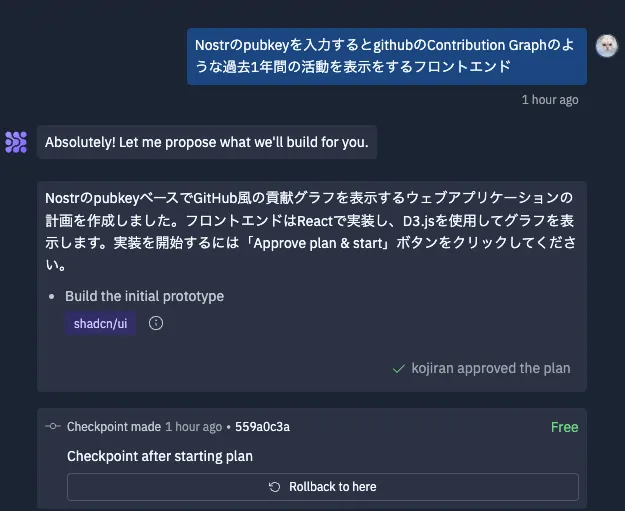The height and width of the screenshot is (511, 625).
Task: Click the purple Agent logo icon
Action: [x=16, y=142]
